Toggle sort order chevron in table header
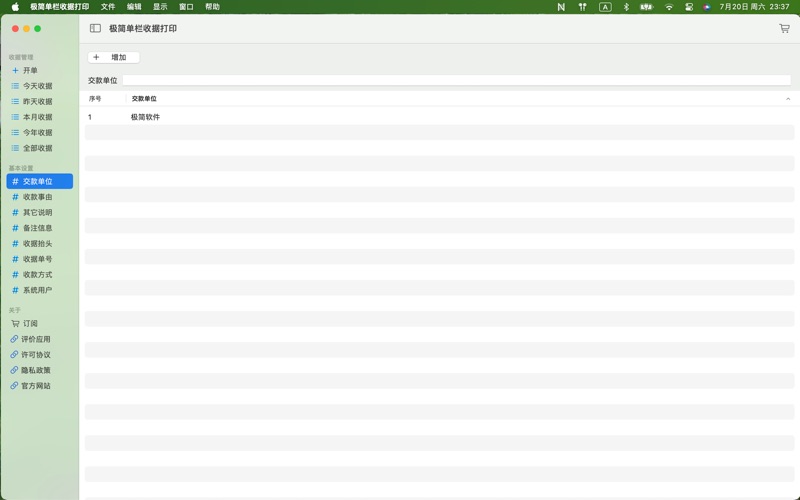Screen dimensions: 800x500 tap(788, 99)
